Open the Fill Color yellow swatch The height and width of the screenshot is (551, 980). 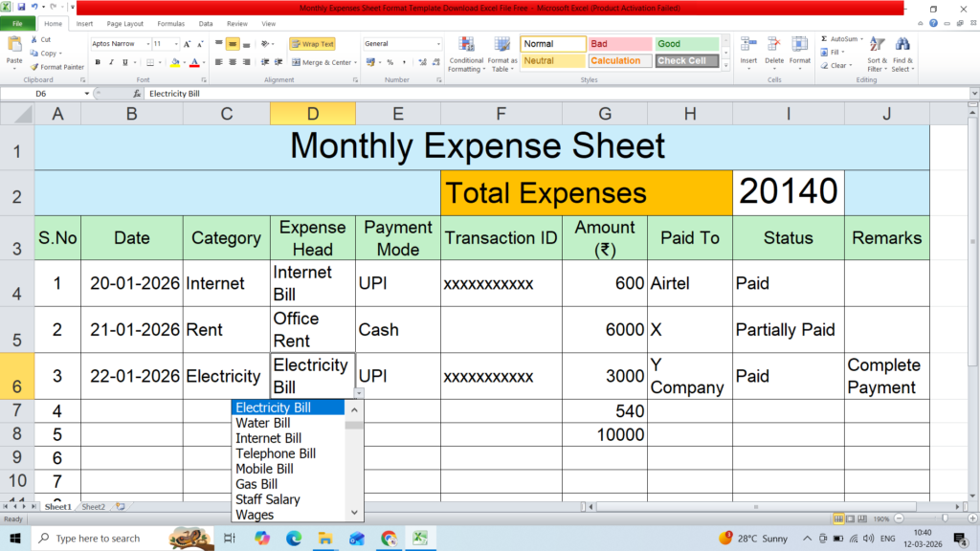click(x=175, y=62)
